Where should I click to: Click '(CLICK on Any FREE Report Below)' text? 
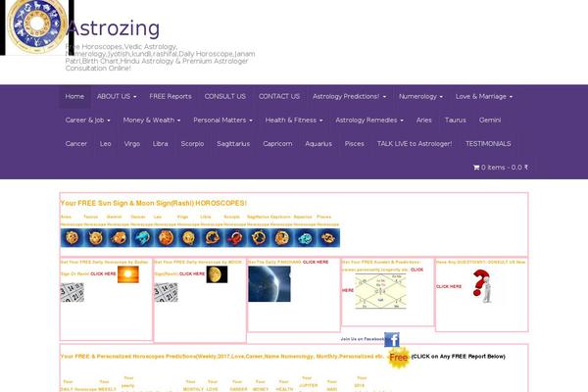(x=459, y=357)
